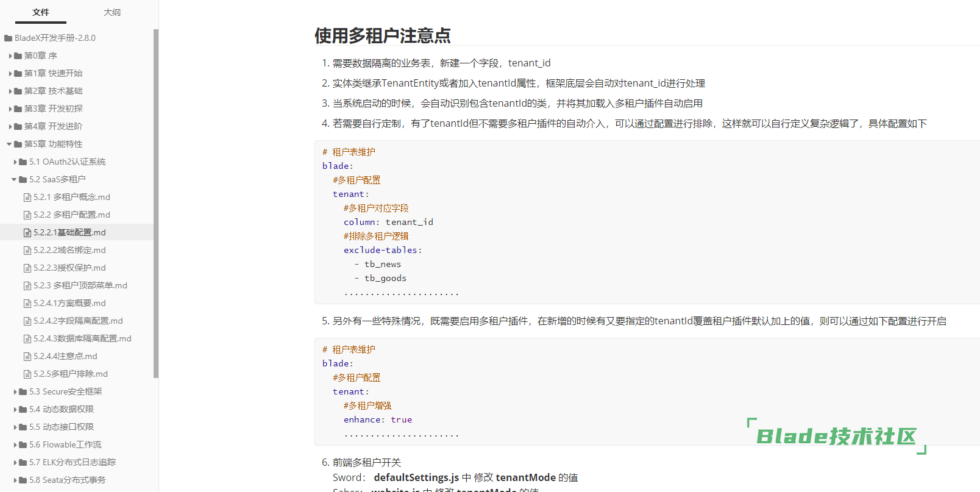980x492 pixels.
Task: Open 5.2.2 多租户配置.md document
Action: pos(72,215)
